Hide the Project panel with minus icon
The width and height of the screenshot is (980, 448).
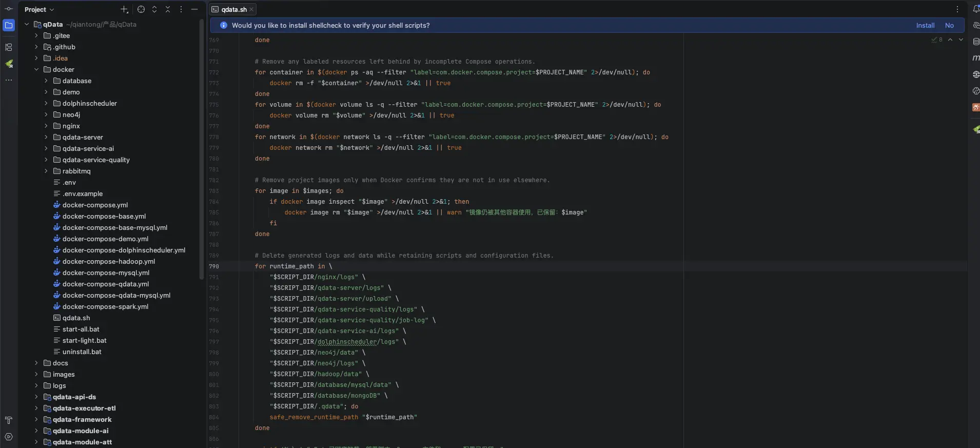coord(194,9)
